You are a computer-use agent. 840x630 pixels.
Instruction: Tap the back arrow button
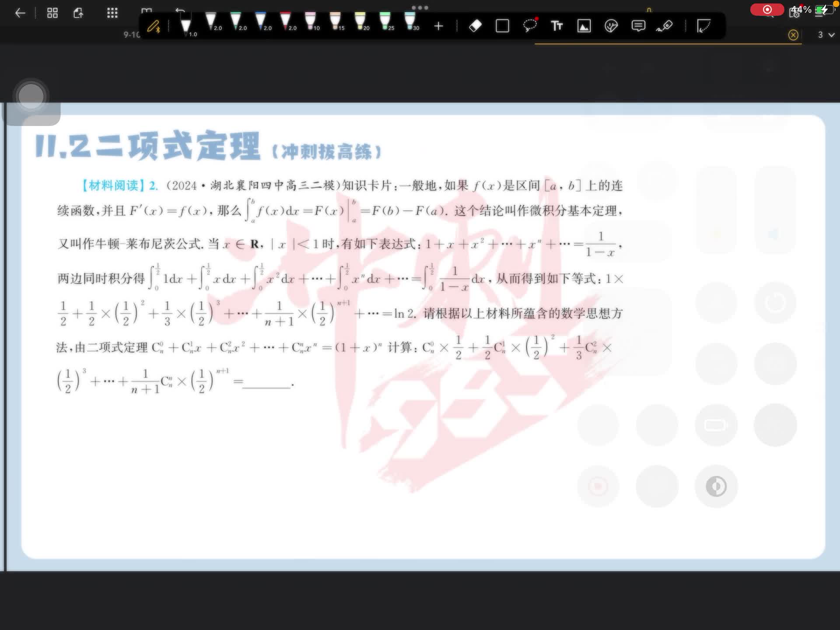(20, 13)
